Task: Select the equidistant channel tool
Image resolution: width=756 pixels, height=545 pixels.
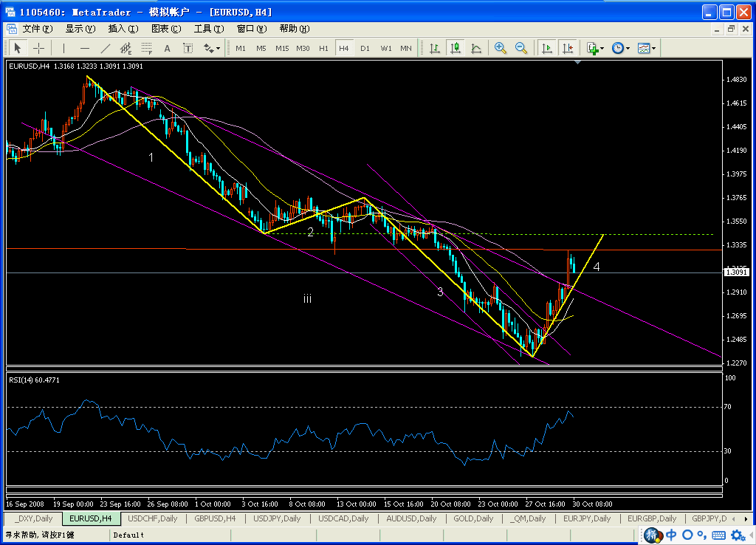Action: click(126, 48)
